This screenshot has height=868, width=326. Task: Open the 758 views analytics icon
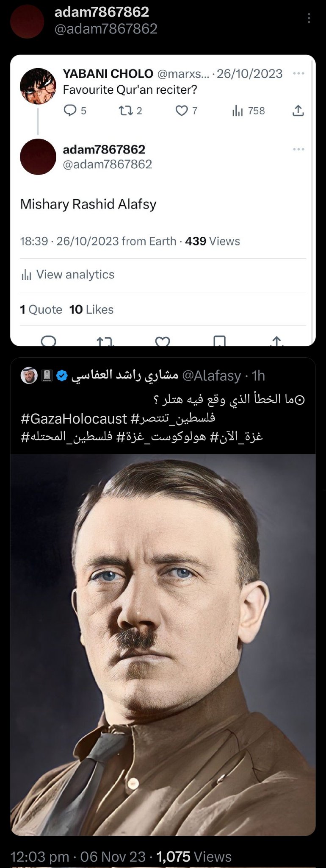pos(238,111)
